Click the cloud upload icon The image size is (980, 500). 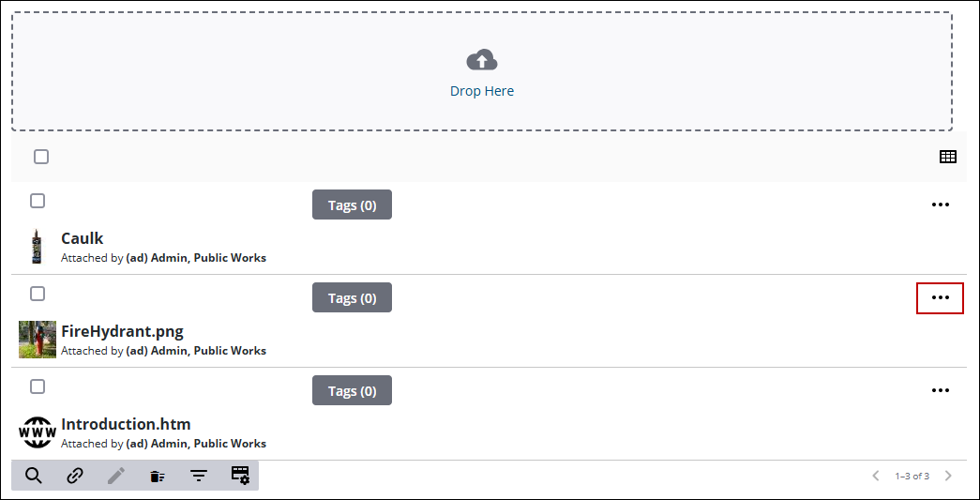pyautogui.click(x=482, y=61)
